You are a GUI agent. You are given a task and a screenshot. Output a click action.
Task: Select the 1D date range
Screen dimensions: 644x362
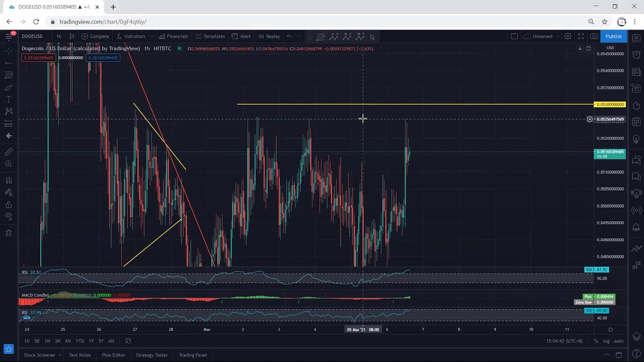pyautogui.click(x=27, y=341)
